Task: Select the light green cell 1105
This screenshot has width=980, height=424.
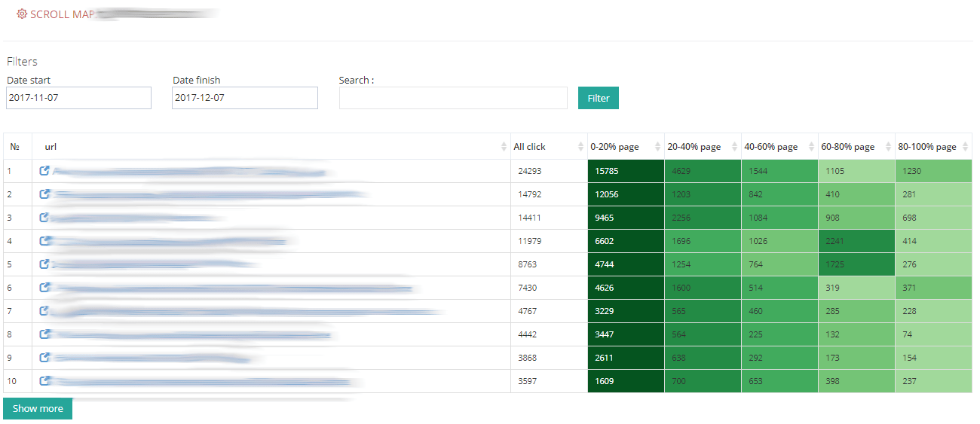Action: (856, 171)
